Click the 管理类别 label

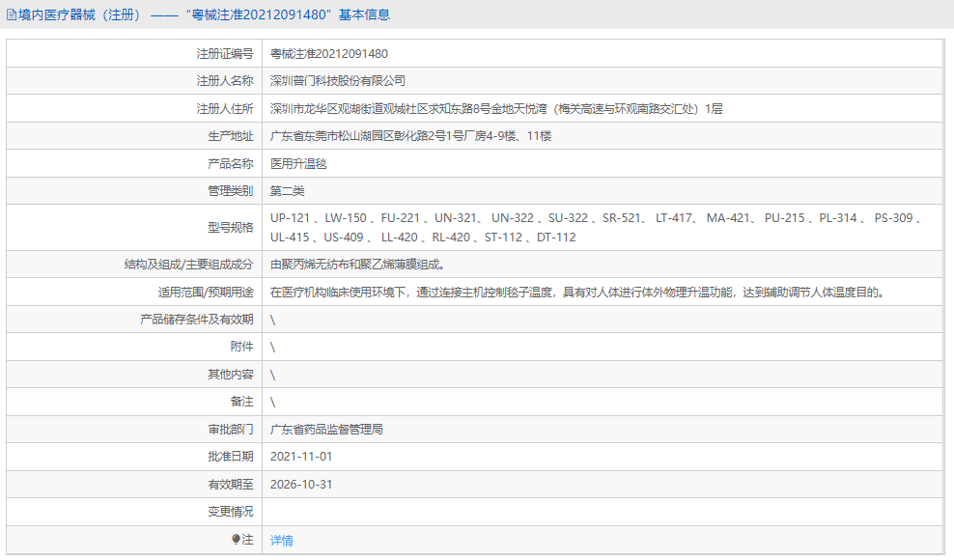pyautogui.click(x=231, y=190)
